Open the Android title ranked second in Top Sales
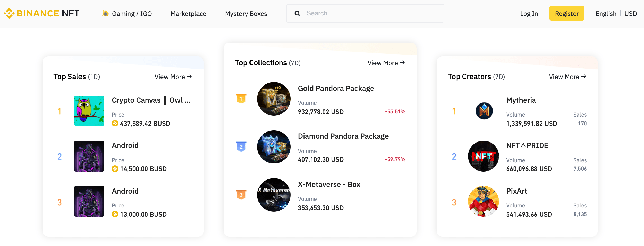644x246 pixels. [x=125, y=145]
